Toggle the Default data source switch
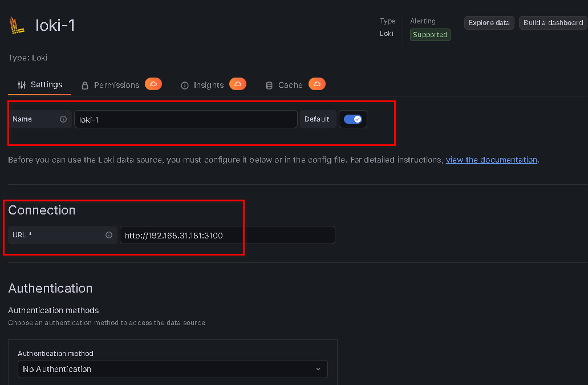Image resolution: width=588 pixels, height=385 pixels. point(353,119)
